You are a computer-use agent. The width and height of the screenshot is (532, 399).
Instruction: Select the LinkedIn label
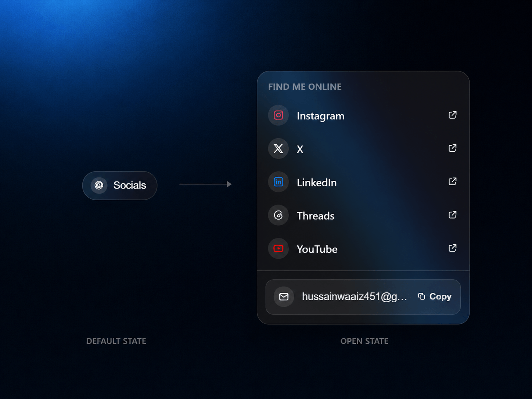(x=317, y=183)
